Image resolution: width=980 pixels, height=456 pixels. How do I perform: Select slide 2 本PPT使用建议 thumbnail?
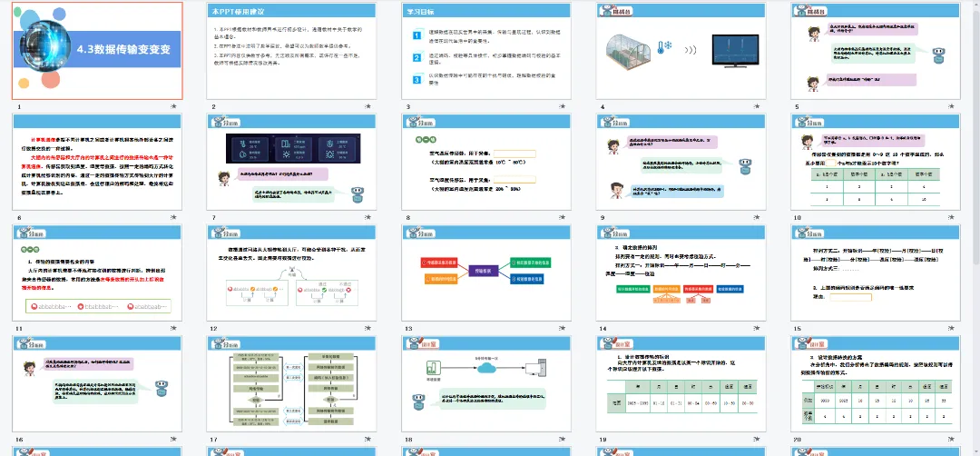point(292,51)
